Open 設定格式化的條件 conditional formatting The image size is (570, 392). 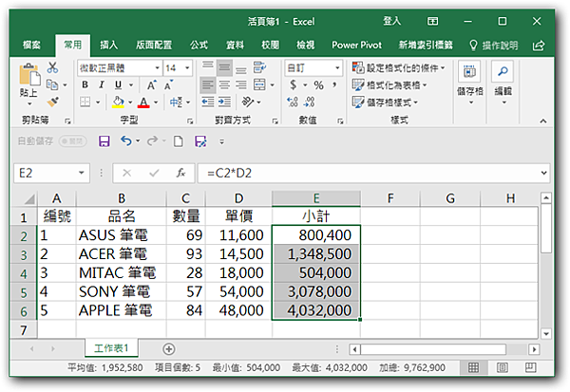click(x=398, y=67)
